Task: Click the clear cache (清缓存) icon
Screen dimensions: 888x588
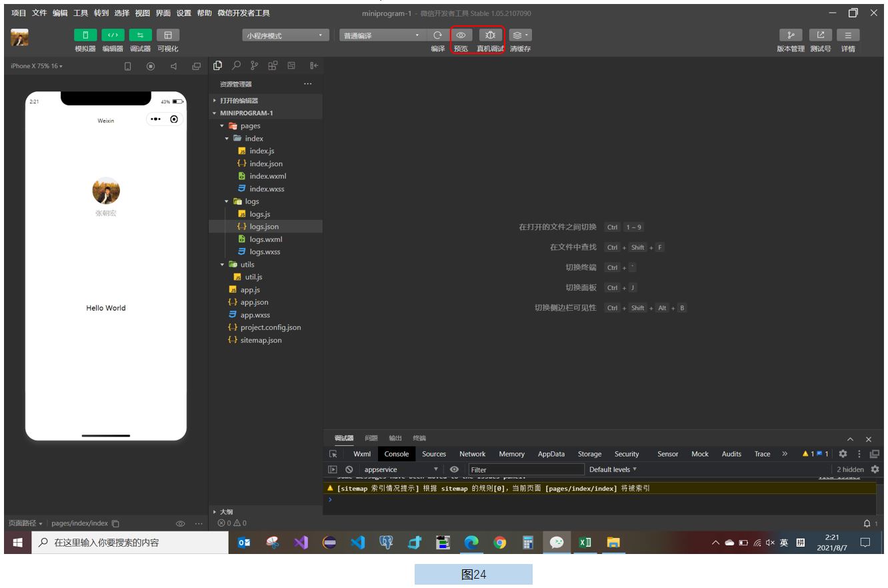Action: pos(520,35)
